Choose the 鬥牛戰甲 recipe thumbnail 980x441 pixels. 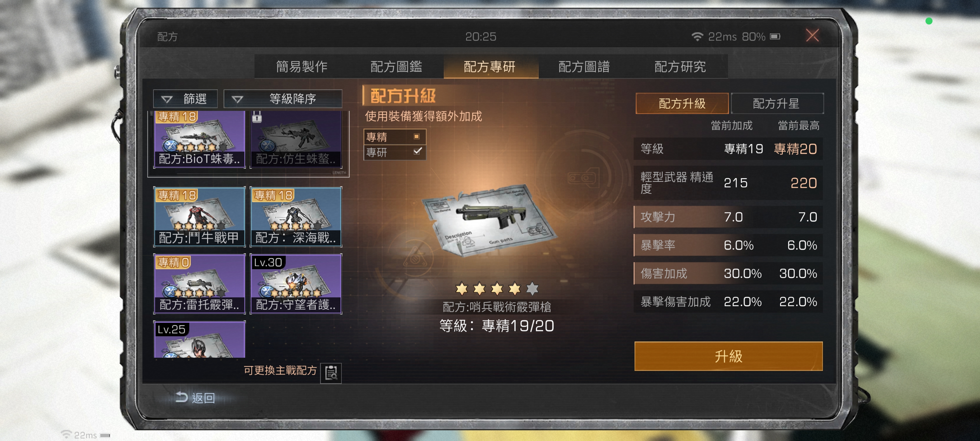click(x=199, y=217)
